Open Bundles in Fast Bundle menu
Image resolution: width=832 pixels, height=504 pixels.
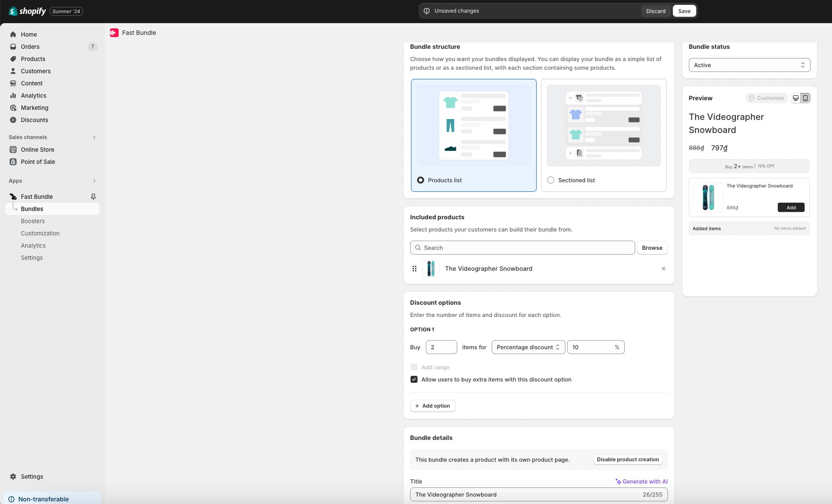[52, 209]
